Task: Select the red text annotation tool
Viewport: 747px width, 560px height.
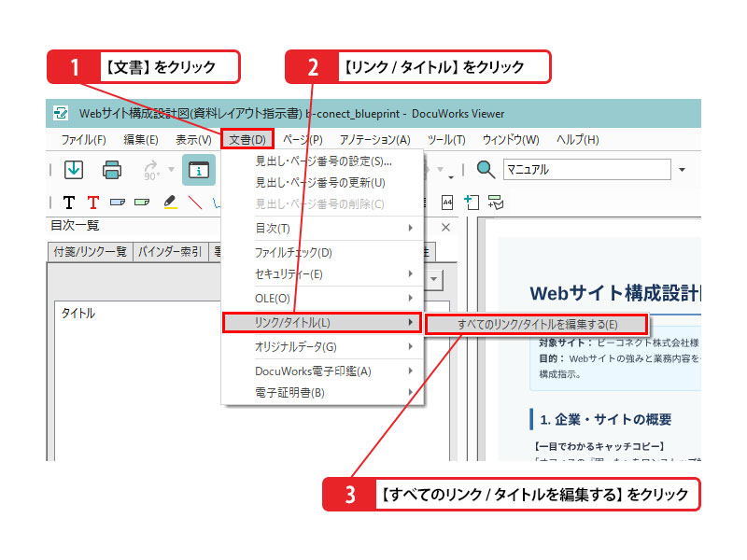Action: 93,203
